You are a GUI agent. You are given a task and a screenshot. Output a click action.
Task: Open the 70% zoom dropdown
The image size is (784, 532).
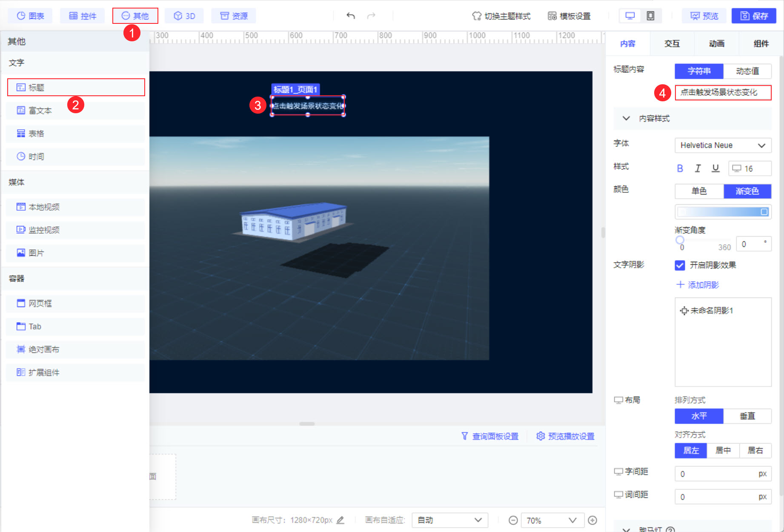pos(552,520)
